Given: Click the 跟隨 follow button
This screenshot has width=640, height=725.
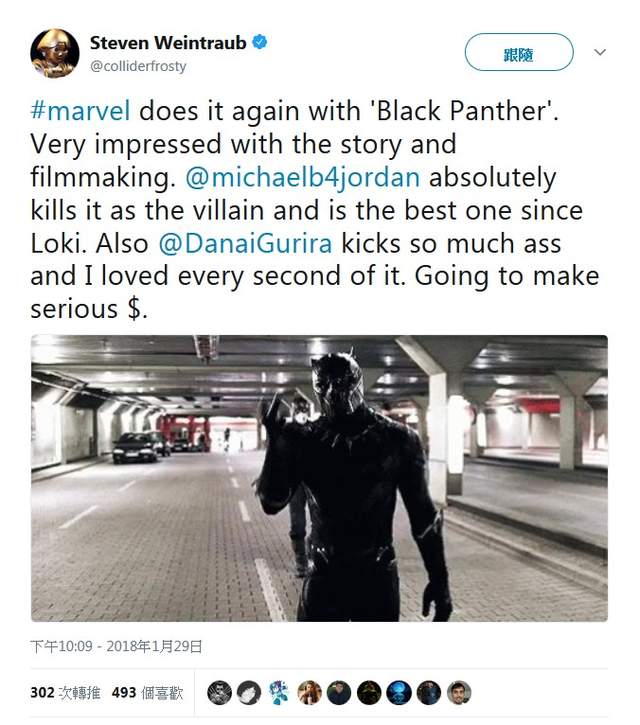Looking at the screenshot, I should (x=519, y=52).
